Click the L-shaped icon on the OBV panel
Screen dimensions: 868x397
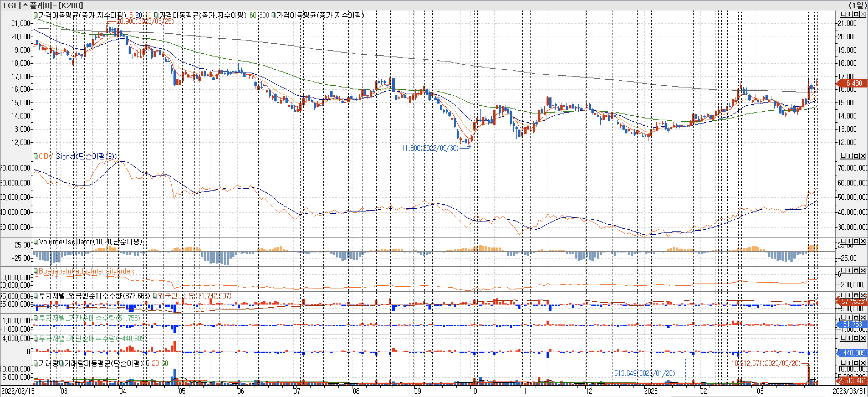[x=843, y=156]
